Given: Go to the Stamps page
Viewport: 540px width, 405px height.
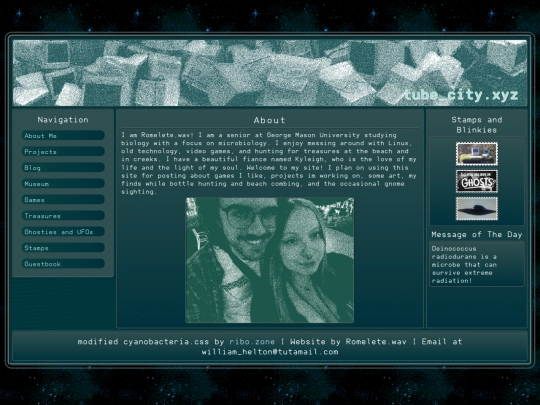Looking at the screenshot, I should (63, 248).
